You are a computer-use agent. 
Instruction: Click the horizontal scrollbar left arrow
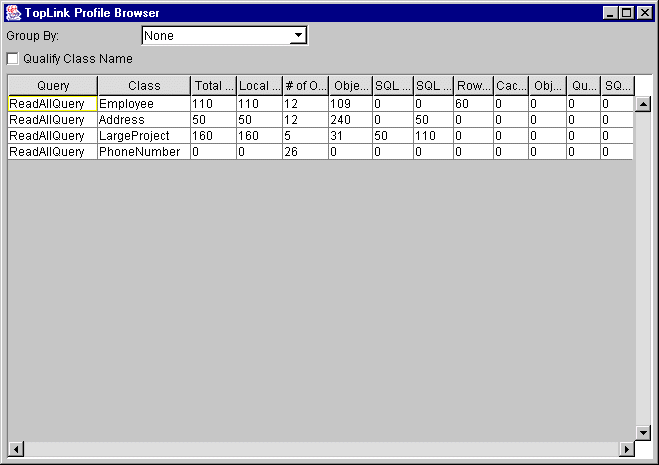[x=16, y=449]
